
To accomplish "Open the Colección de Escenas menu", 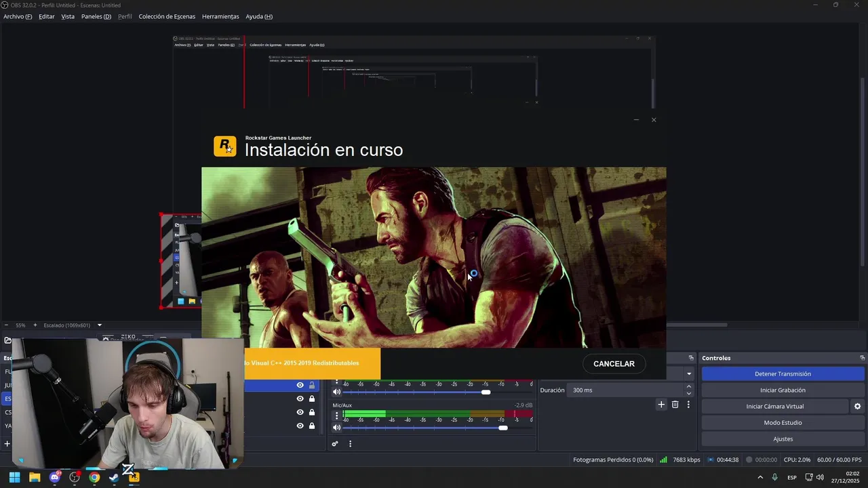I will click(167, 16).
